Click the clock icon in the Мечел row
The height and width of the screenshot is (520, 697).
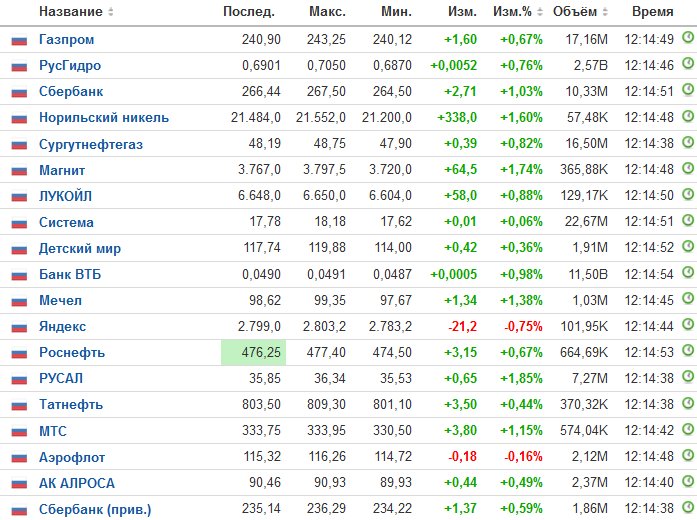pos(688,298)
